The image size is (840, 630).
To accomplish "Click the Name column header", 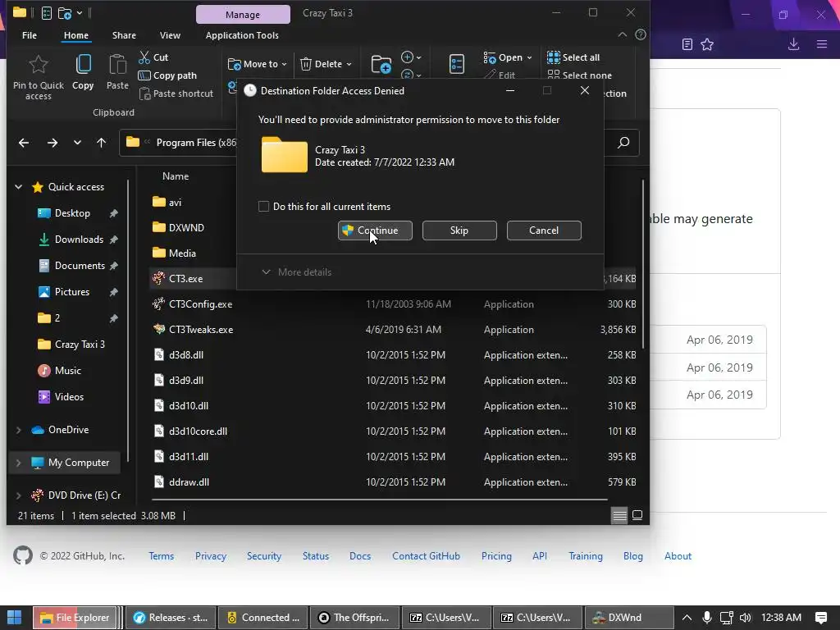I will (x=176, y=176).
